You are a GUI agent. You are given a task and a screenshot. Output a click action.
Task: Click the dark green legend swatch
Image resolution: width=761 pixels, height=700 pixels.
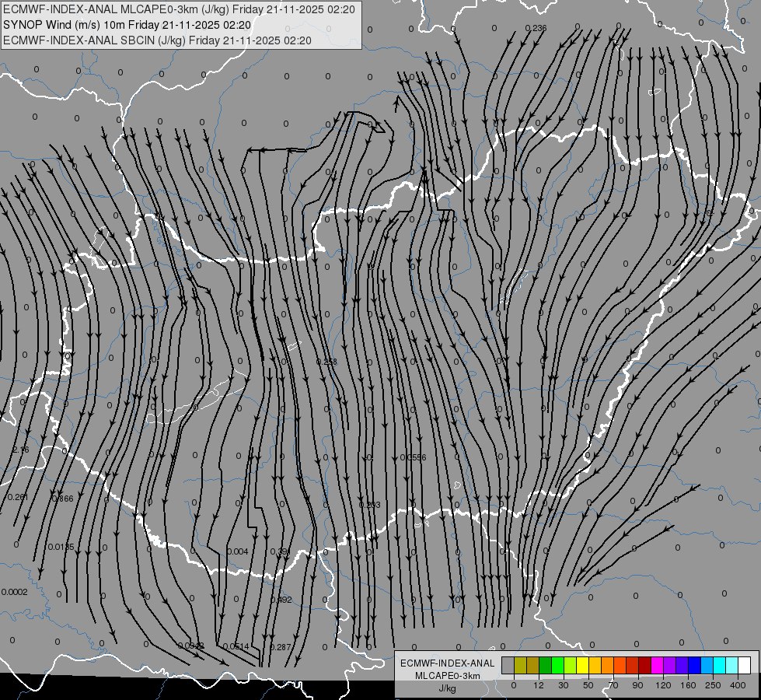pos(546,665)
